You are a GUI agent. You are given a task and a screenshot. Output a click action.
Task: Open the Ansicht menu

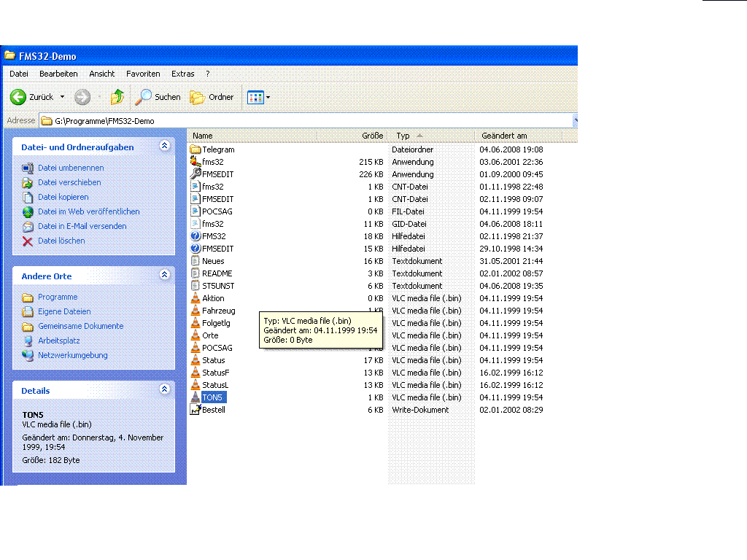point(102,74)
